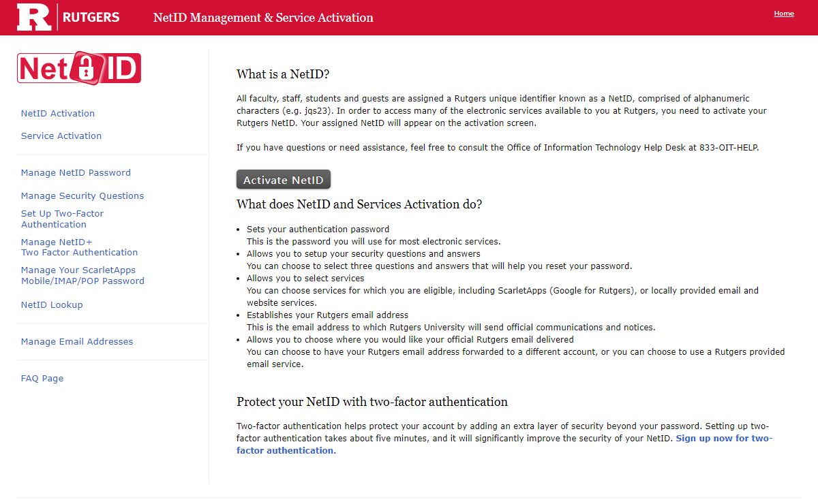Open the Home link in header
Viewport: 818px width, 504px height.
[784, 14]
